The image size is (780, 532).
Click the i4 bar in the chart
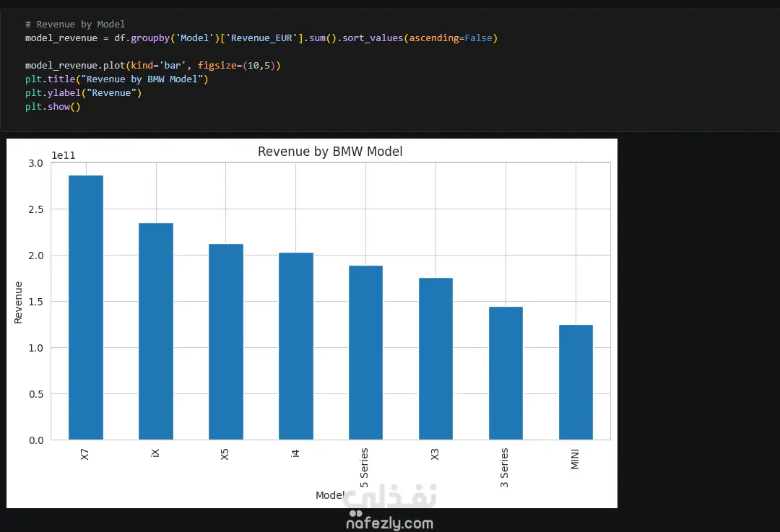pyautogui.click(x=296, y=346)
